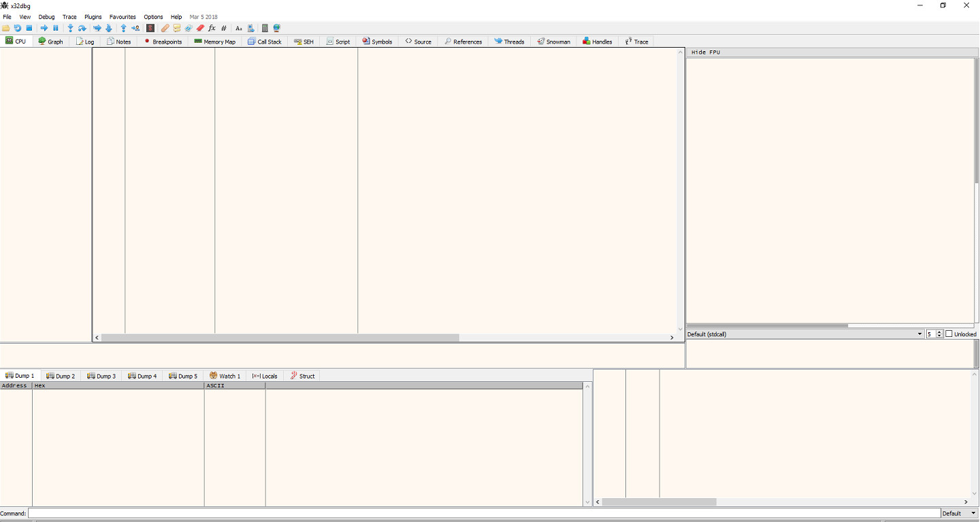Screen dimensions: 980x522
Task: Switch to the Breakpoints tab
Action: click(x=163, y=42)
